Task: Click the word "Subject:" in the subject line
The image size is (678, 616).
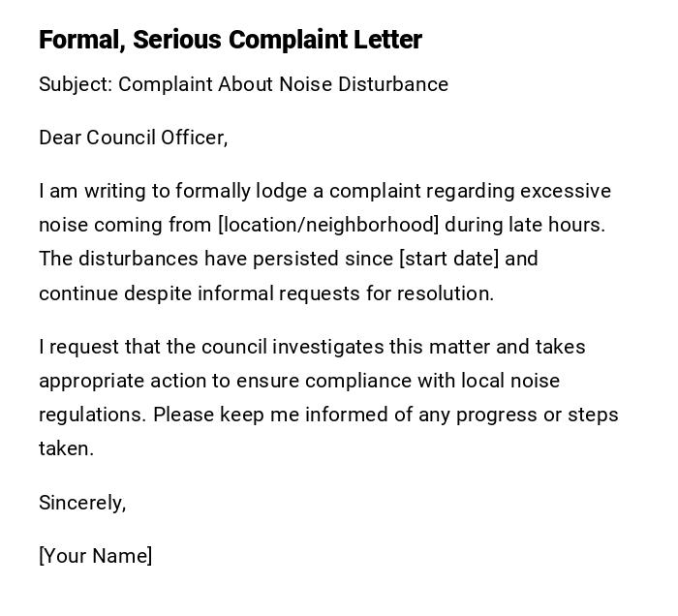Action: [x=76, y=84]
